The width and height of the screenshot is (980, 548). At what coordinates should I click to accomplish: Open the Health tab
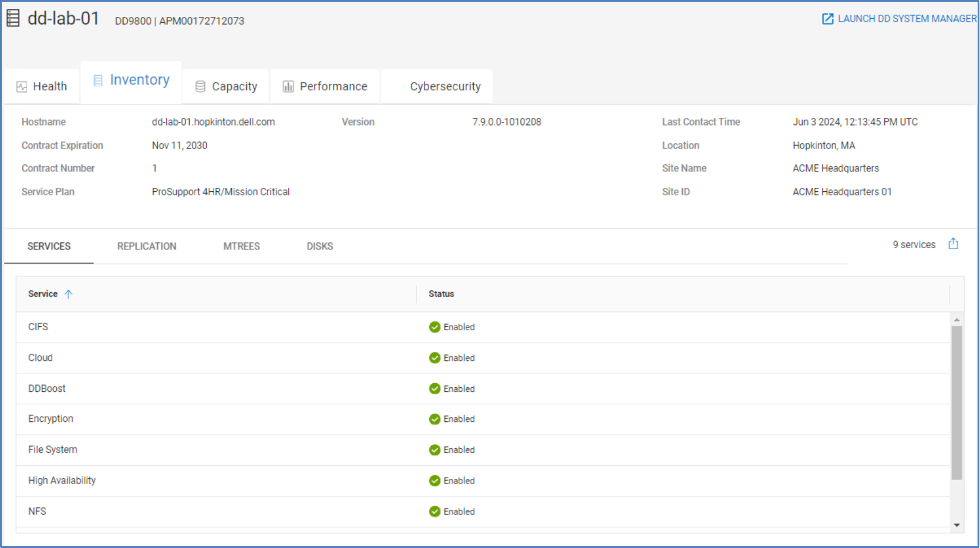tap(42, 87)
